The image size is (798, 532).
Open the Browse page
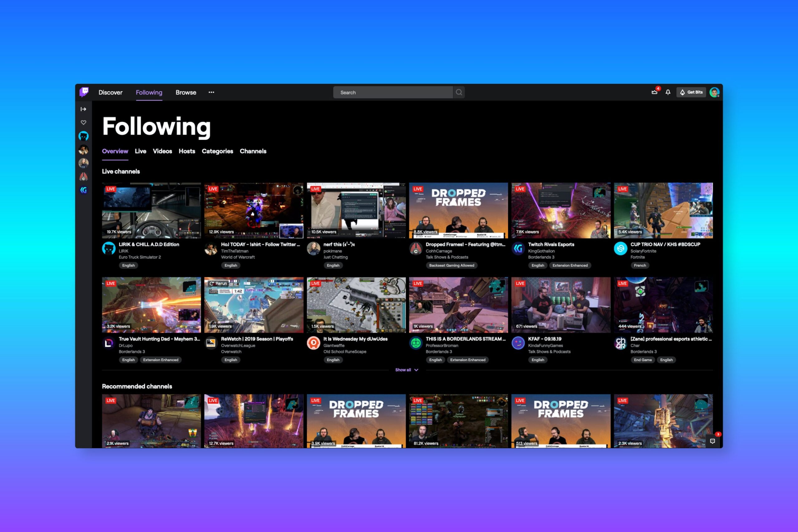pos(186,92)
